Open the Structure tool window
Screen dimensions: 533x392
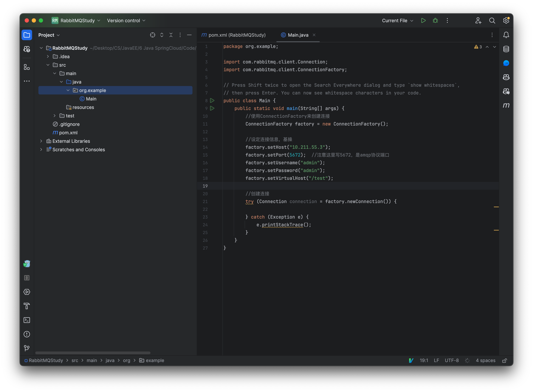pos(27,67)
